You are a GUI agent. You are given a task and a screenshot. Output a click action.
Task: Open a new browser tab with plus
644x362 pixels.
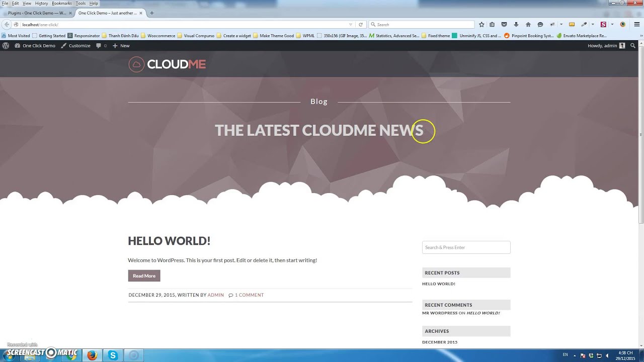click(152, 13)
